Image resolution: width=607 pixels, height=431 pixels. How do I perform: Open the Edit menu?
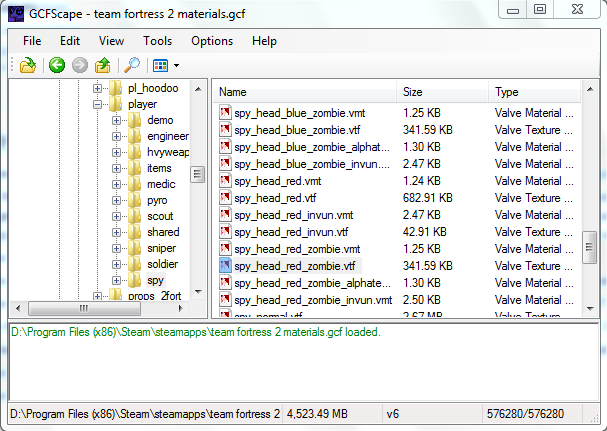coord(70,41)
